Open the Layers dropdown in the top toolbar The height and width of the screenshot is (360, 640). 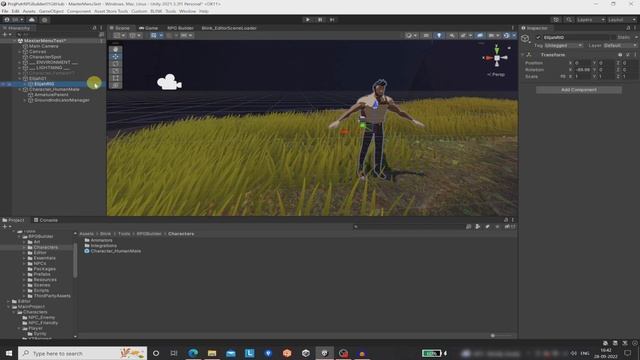pyautogui.click(x=590, y=20)
